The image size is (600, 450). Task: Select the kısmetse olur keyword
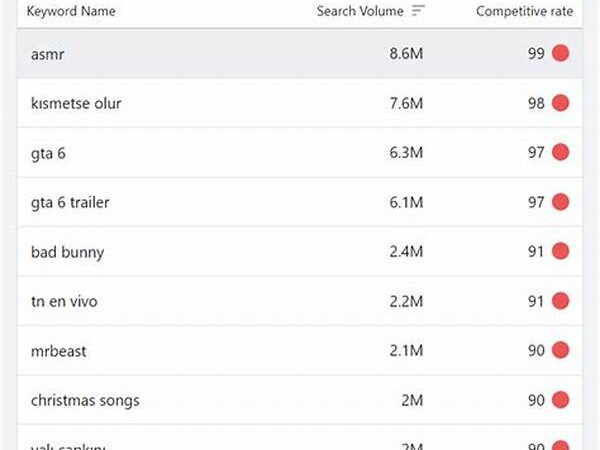point(76,103)
